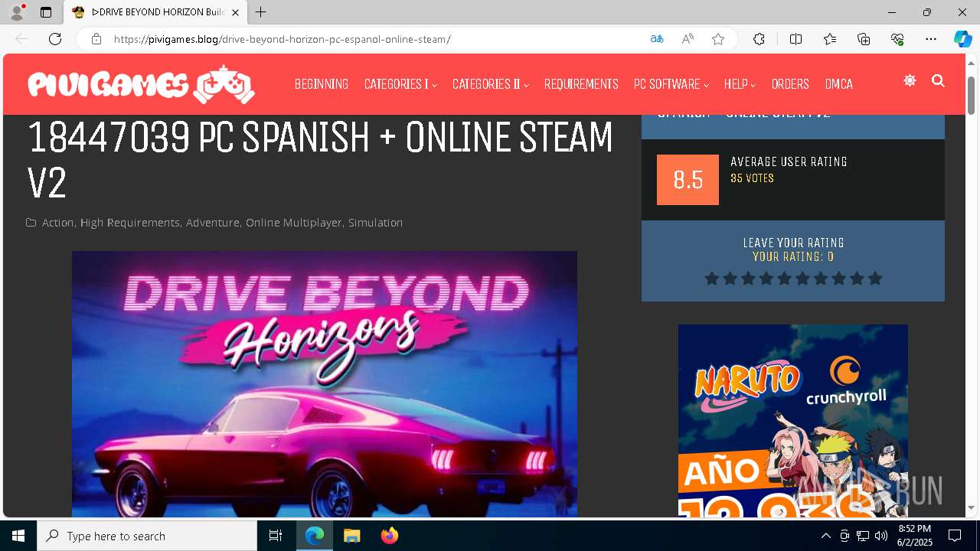Image resolution: width=980 pixels, height=551 pixels.
Task: Launch Firefox from the taskbar
Action: click(x=390, y=536)
